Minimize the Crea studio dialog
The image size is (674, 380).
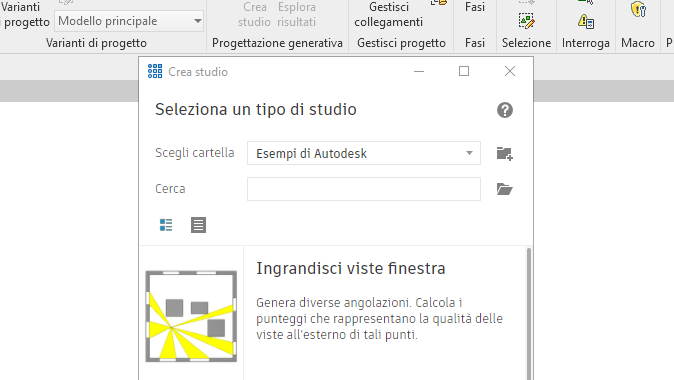(419, 71)
